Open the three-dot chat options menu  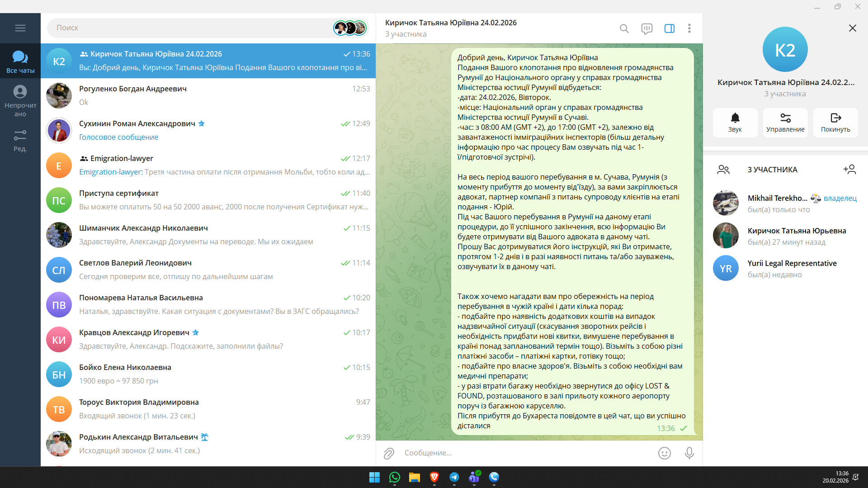[689, 28]
